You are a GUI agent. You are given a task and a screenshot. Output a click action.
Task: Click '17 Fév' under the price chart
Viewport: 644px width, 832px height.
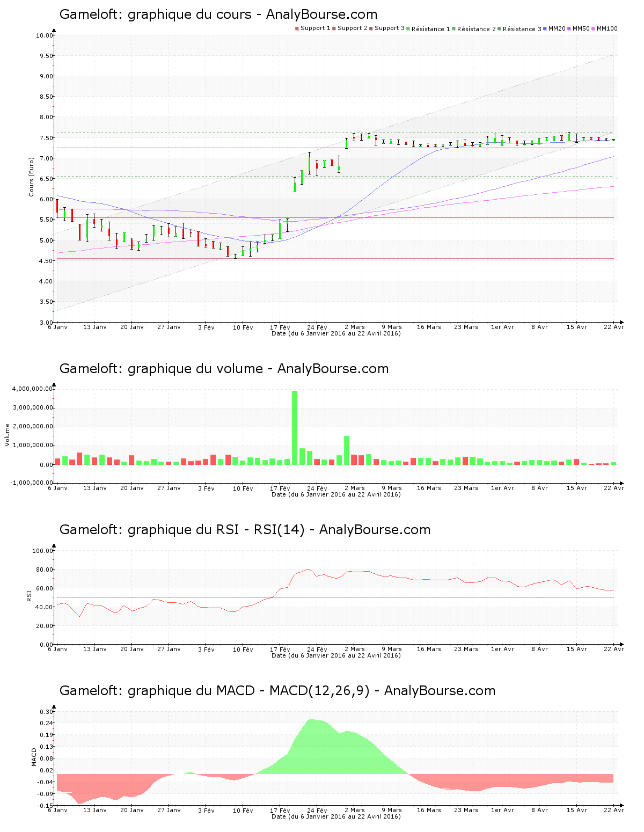[x=280, y=327]
